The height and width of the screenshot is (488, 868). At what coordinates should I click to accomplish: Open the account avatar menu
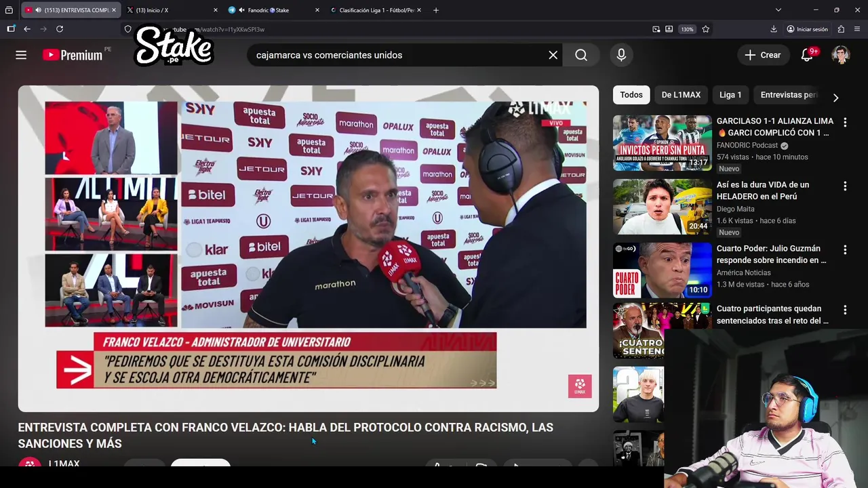(841, 55)
